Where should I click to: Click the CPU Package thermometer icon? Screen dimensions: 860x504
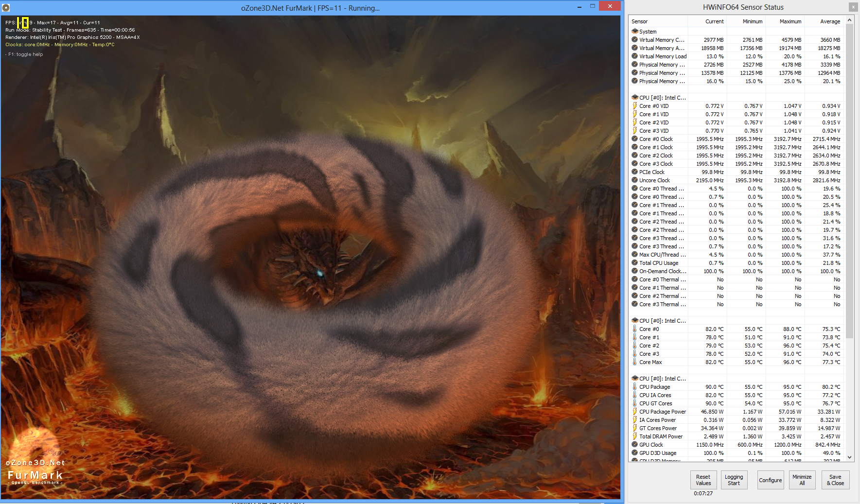(634, 386)
